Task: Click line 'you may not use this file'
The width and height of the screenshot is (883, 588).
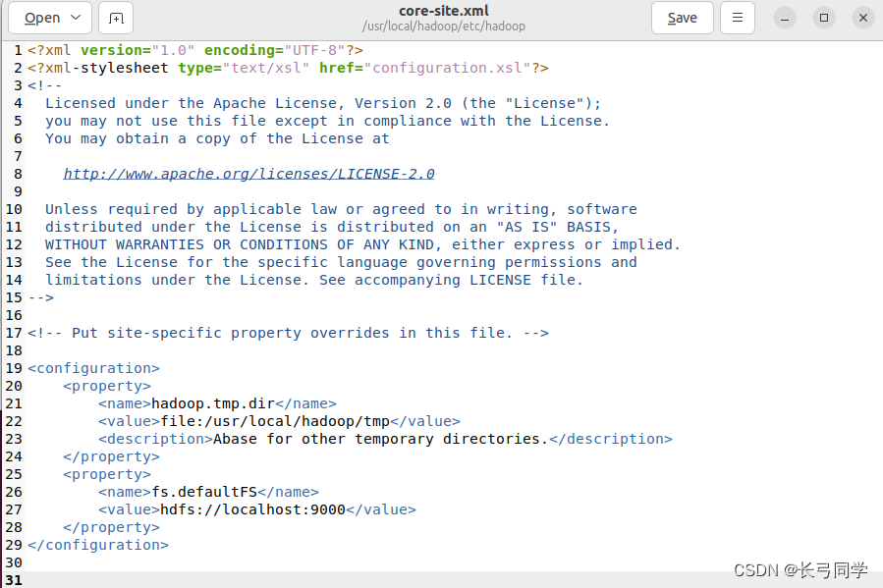Action: click(x=328, y=121)
